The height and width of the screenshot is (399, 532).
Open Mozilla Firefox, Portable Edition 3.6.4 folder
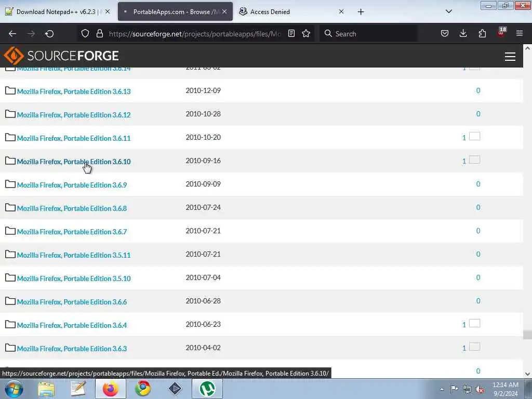[x=72, y=325]
